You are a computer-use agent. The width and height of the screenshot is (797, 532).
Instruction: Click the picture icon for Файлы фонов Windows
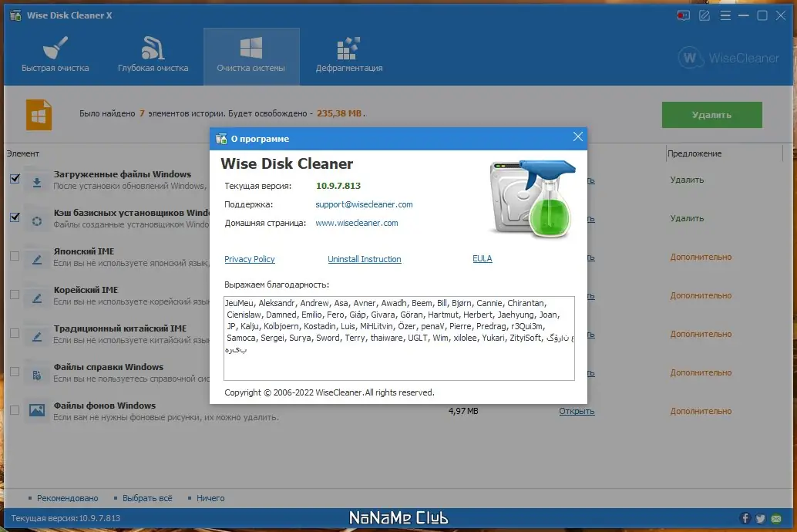point(37,410)
